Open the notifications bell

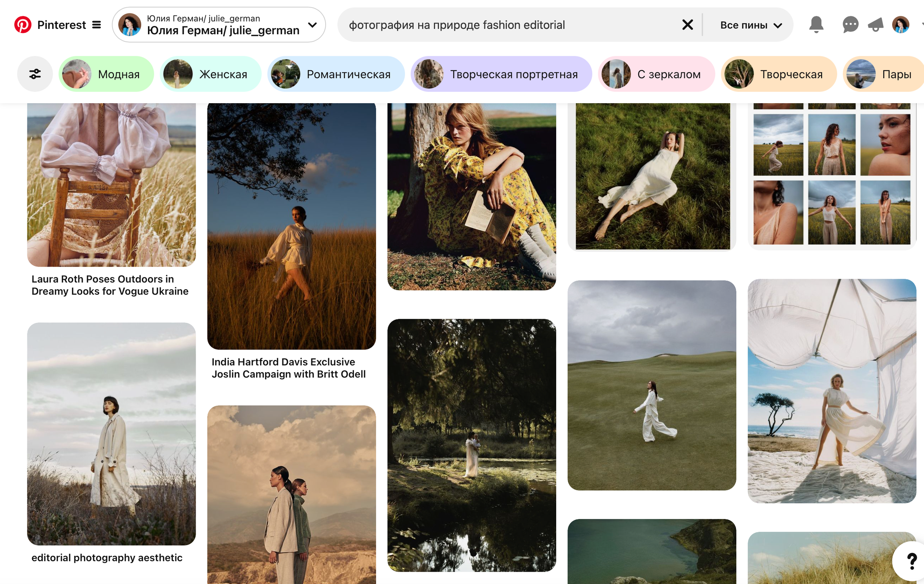pos(816,25)
